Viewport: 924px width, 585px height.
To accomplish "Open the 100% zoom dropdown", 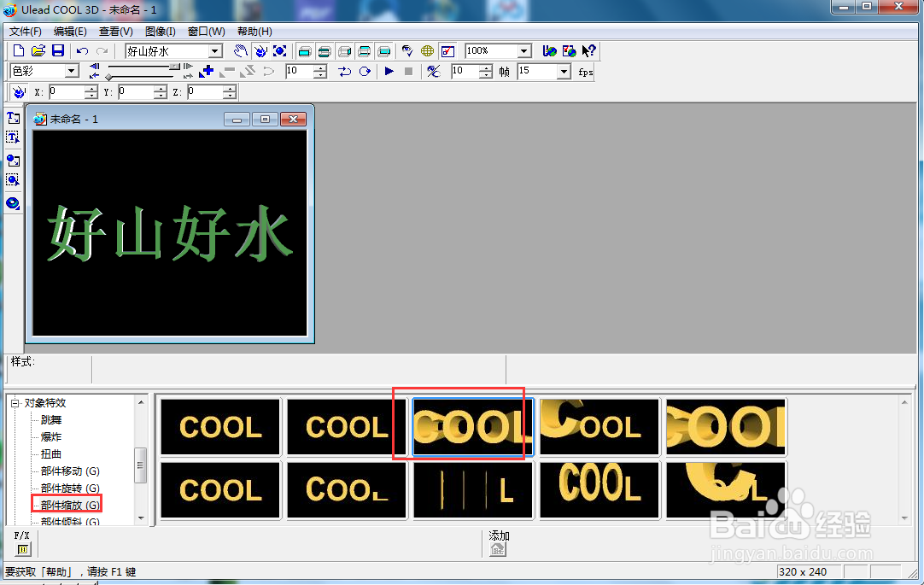I will [524, 51].
